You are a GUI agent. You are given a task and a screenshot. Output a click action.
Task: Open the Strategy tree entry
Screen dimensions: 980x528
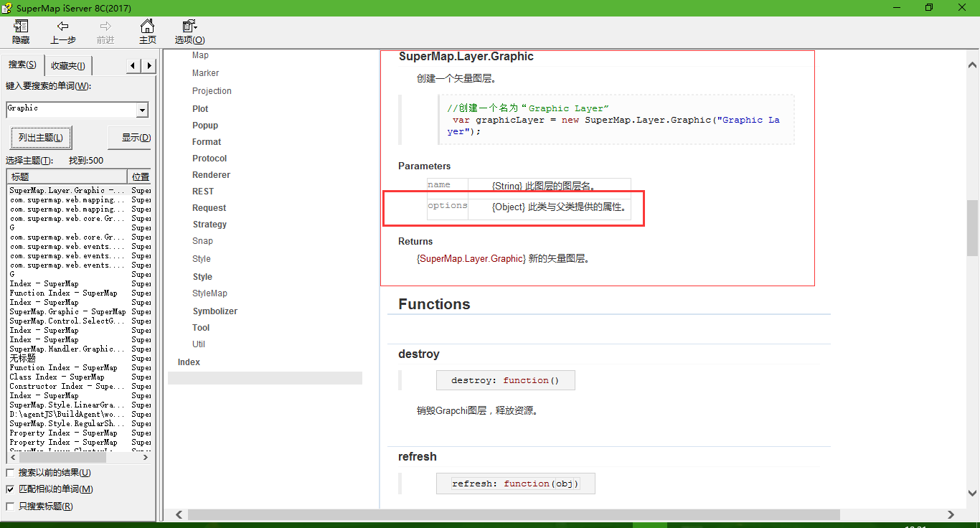(x=209, y=225)
